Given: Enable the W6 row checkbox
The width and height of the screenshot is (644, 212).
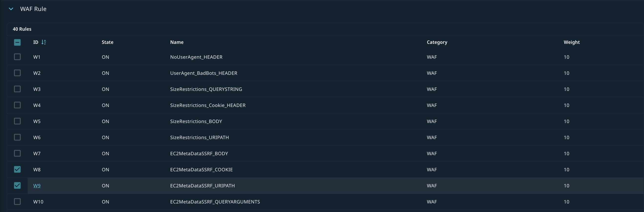Looking at the screenshot, I should pyautogui.click(x=17, y=137).
